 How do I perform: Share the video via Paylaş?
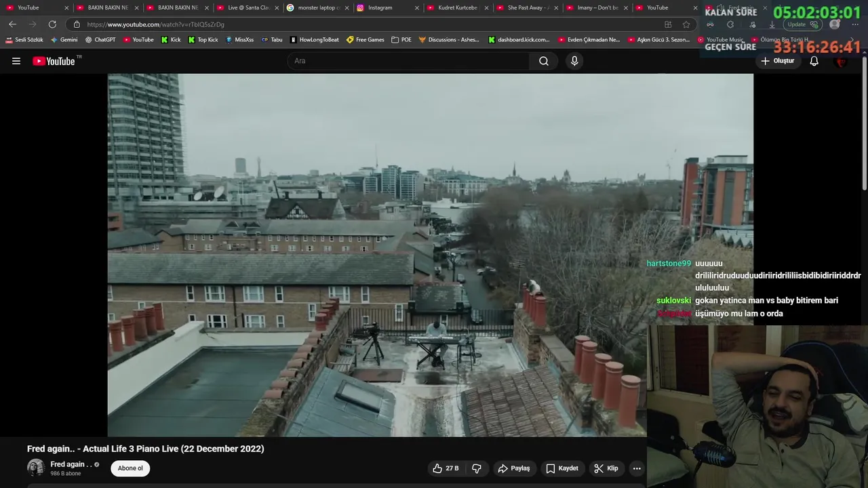(514, 468)
